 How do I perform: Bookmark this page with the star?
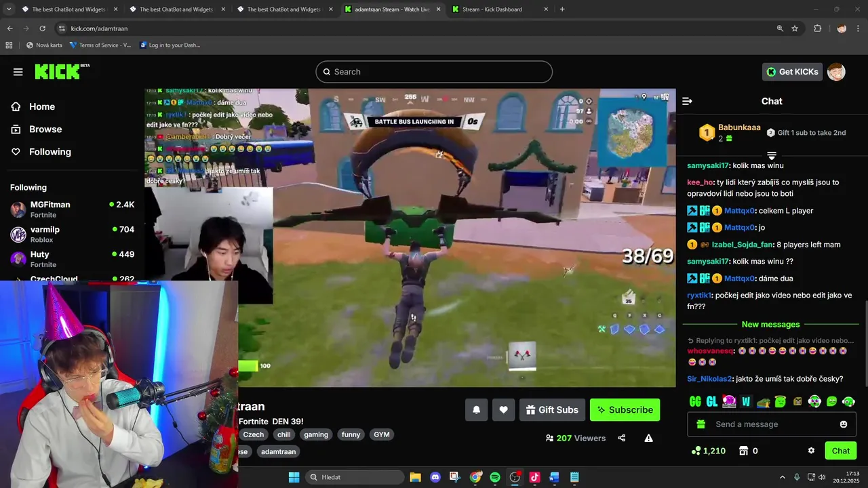point(795,28)
